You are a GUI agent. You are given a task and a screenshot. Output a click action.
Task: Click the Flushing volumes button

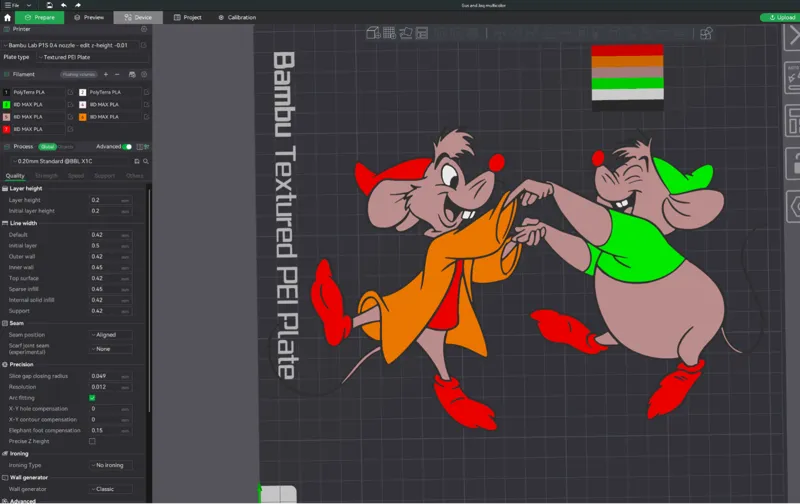[79, 74]
